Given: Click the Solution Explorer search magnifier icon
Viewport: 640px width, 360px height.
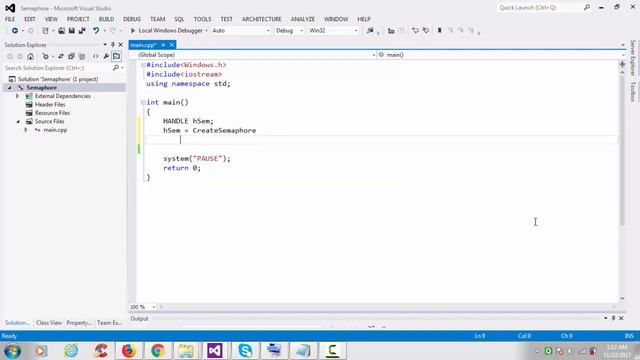Looking at the screenshot, I should click(116, 68).
